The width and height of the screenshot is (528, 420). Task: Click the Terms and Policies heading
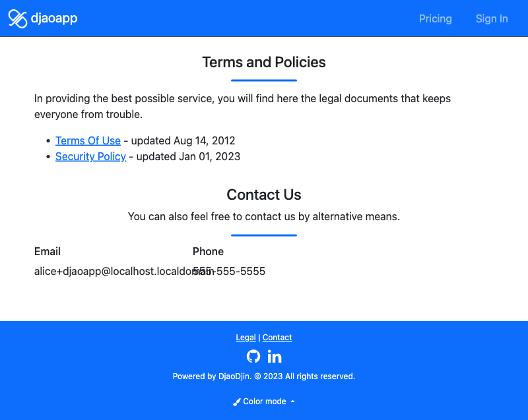pos(264,62)
